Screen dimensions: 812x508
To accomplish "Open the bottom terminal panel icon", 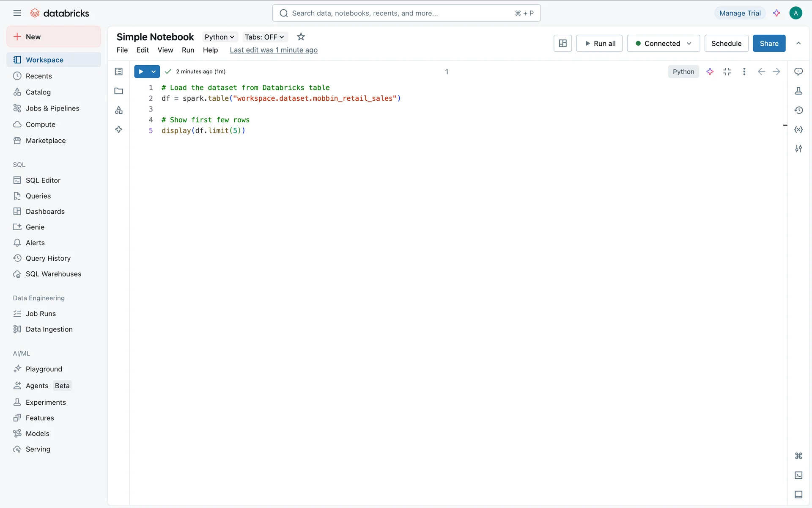I will (x=798, y=475).
